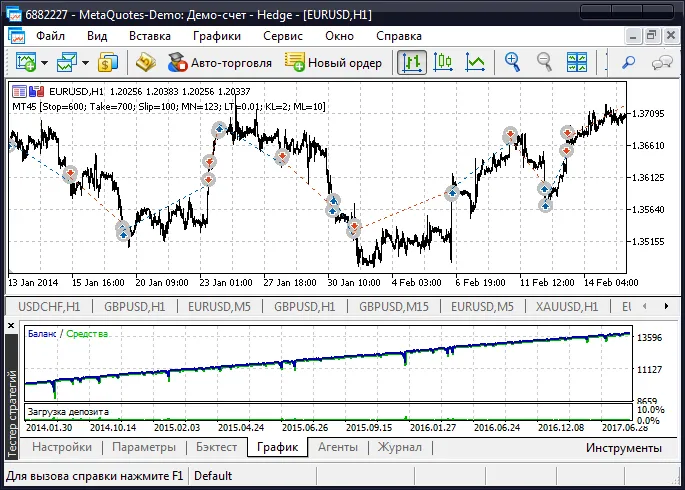Switch chart to line chart mode
685x490 pixels.
[475, 63]
